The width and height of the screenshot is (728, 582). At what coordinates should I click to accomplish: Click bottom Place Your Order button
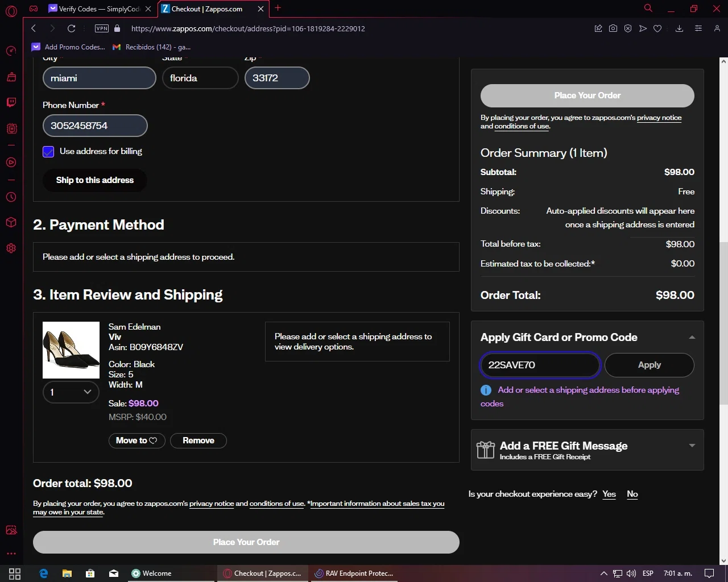tap(246, 542)
